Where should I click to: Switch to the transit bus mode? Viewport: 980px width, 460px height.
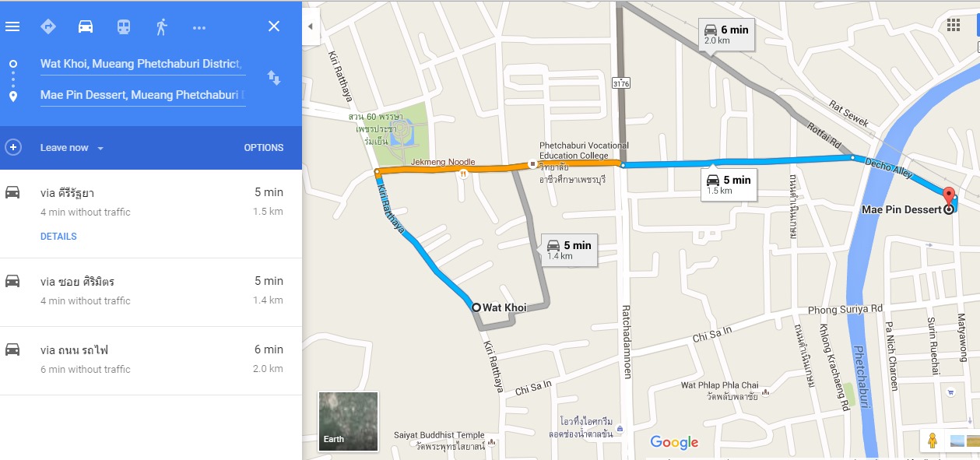(x=124, y=26)
